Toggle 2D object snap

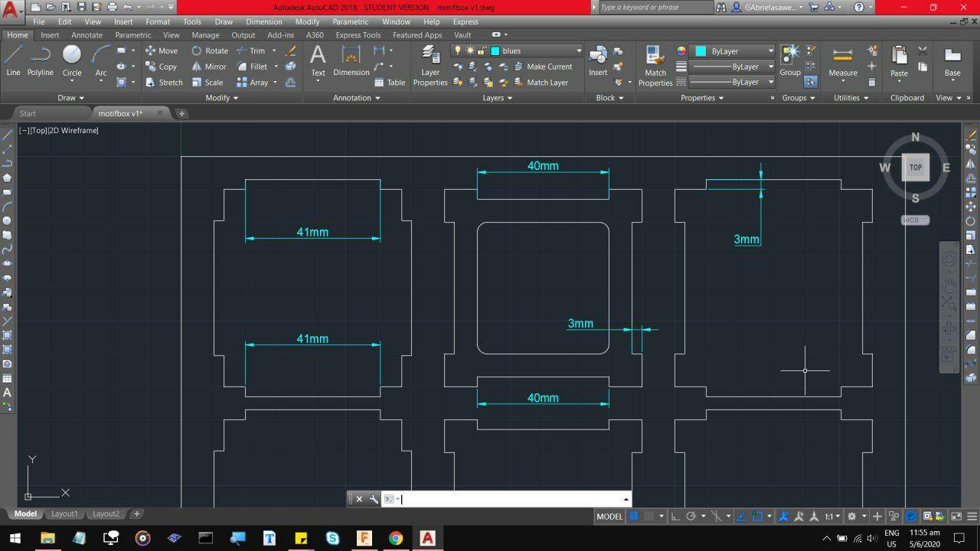tap(757, 517)
